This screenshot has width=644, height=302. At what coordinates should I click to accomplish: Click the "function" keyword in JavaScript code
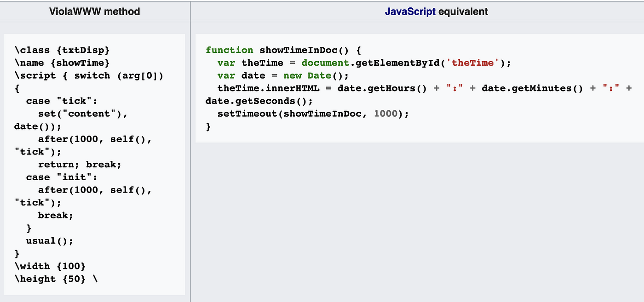point(230,50)
